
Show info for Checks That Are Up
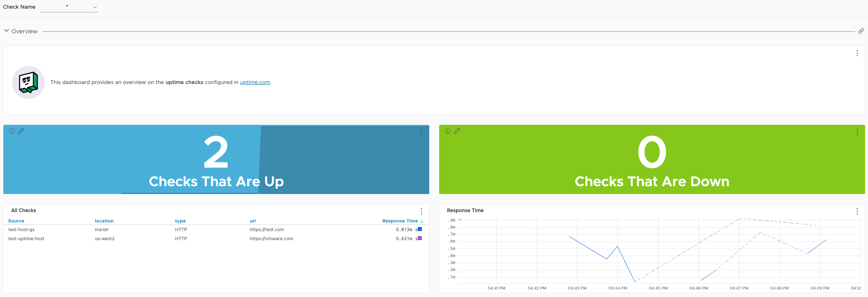tap(12, 131)
